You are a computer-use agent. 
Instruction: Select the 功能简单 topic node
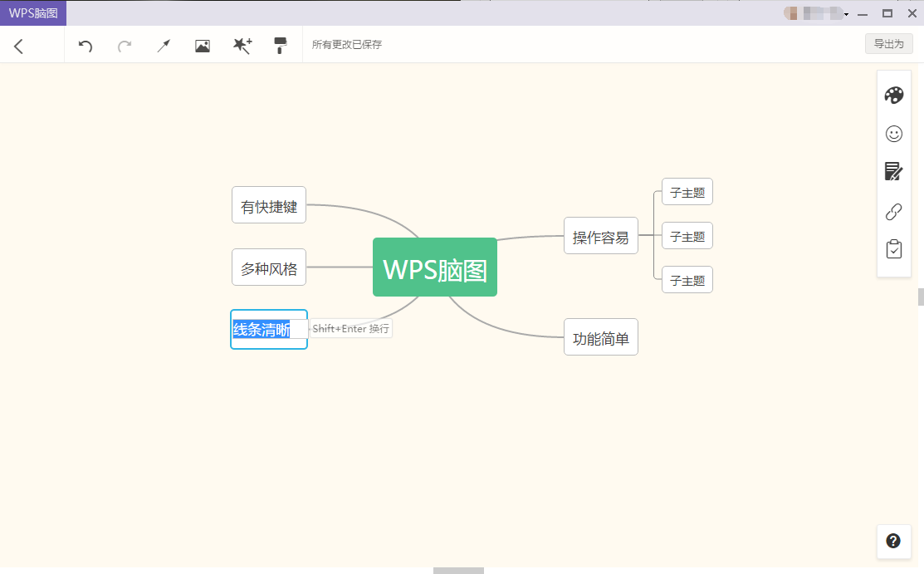coord(601,337)
